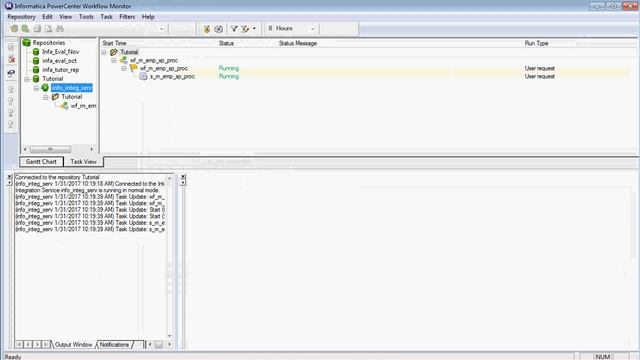
Task: Select Tutorial repository in navigator
Action: click(53, 79)
